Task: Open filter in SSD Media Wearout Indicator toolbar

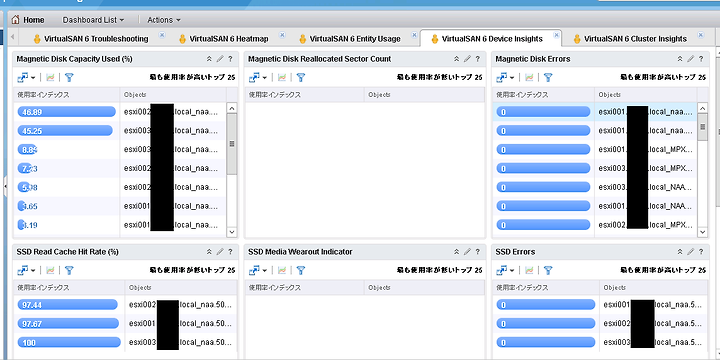Action: point(300,270)
